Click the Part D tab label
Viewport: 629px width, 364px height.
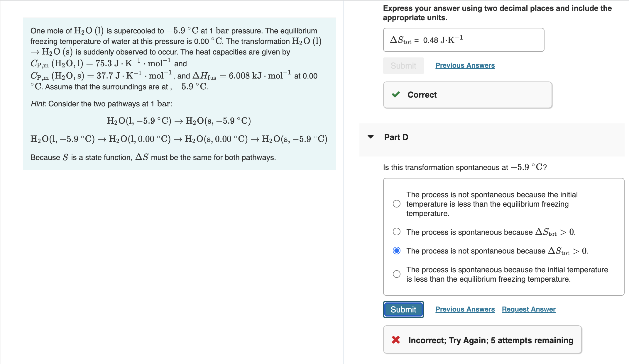(x=396, y=137)
